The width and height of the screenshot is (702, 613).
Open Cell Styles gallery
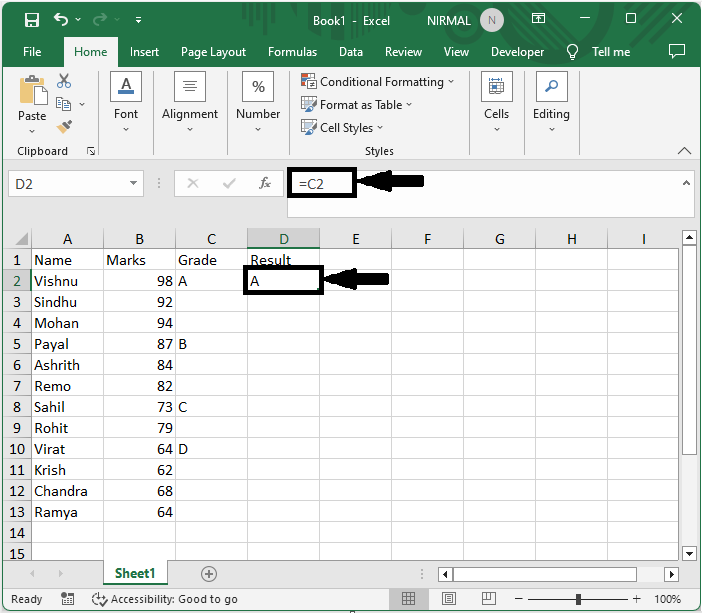342,128
